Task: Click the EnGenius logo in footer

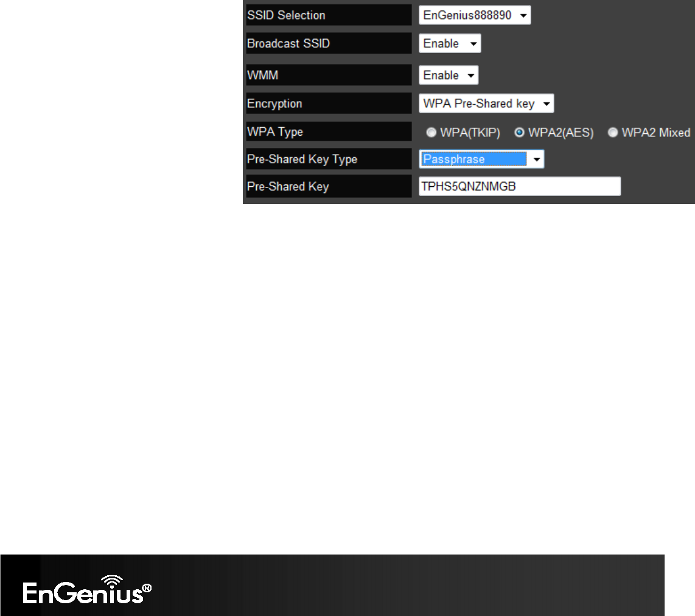Action: pos(87,590)
